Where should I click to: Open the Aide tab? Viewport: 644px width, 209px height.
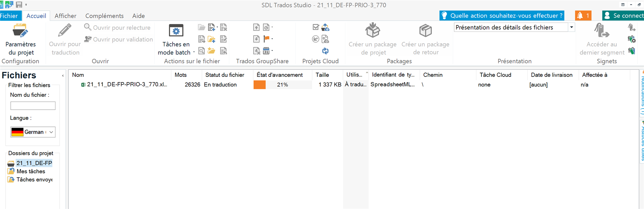pyautogui.click(x=139, y=16)
